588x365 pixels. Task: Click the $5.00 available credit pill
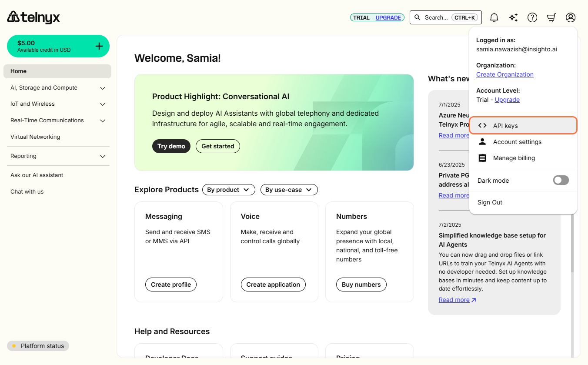click(x=58, y=46)
